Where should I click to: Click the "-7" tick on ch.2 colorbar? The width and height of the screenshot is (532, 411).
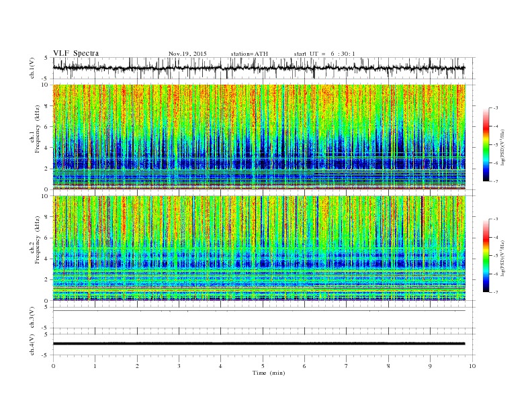[x=495, y=292]
